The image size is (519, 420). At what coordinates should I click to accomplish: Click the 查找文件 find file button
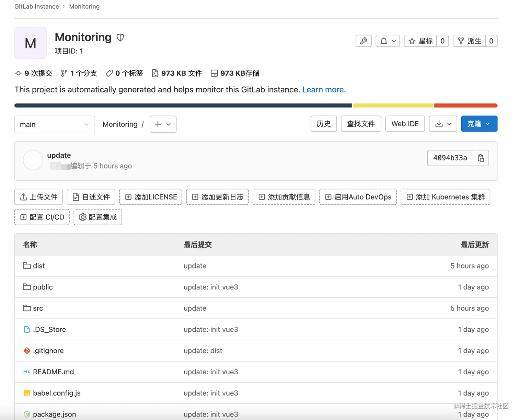coord(361,124)
